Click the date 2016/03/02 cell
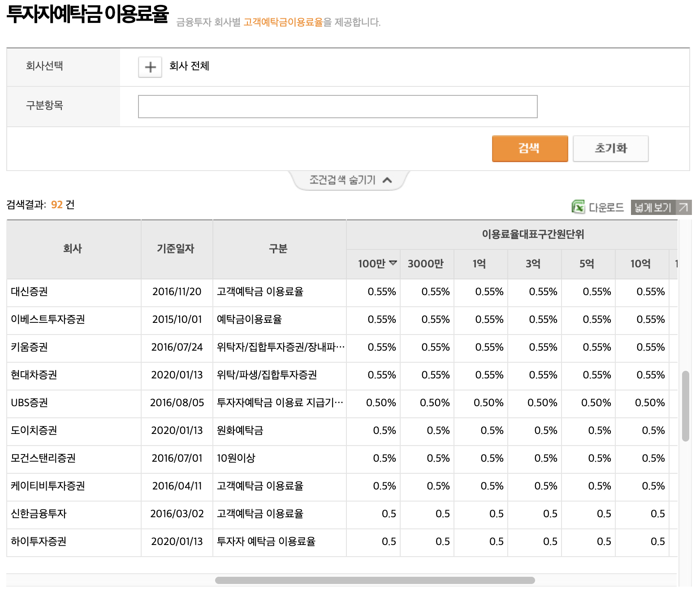This screenshot has width=700, height=592. (x=177, y=514)
